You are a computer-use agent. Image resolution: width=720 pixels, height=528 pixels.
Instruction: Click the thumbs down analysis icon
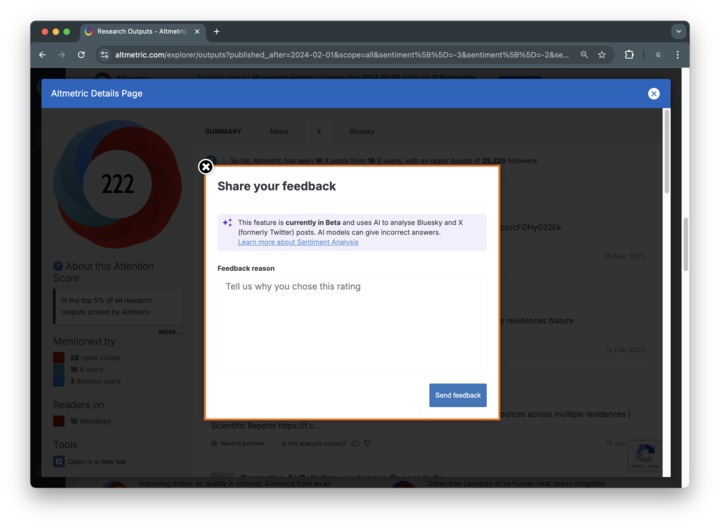367,443
